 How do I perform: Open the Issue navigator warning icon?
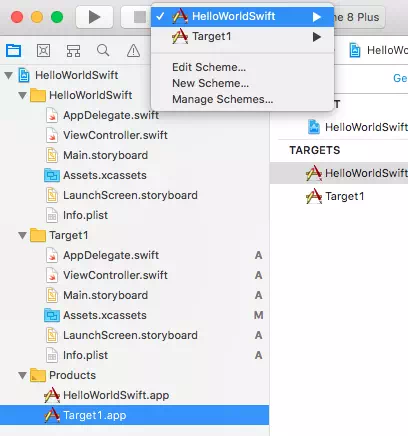tap(133, 51)
